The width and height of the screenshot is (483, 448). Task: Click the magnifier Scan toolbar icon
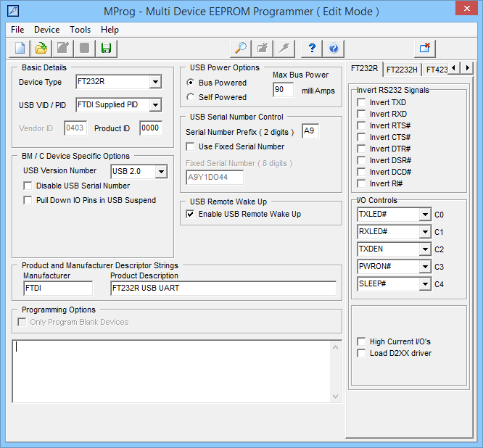(241, 49)
